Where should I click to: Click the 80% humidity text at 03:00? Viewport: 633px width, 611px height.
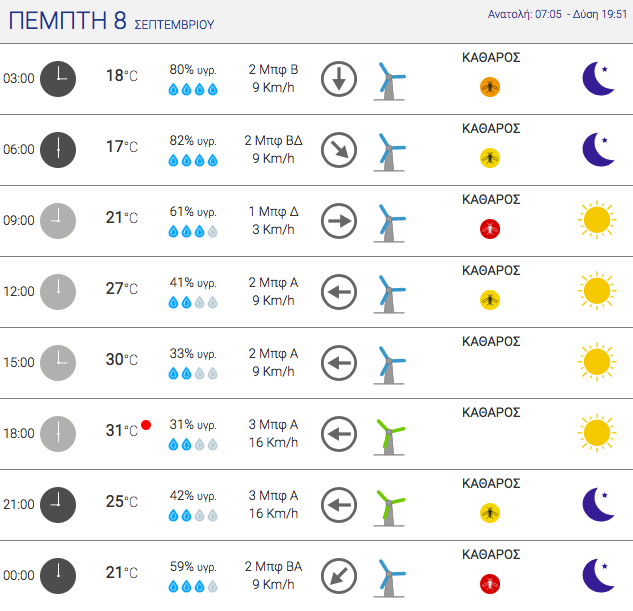click(193, 70)
